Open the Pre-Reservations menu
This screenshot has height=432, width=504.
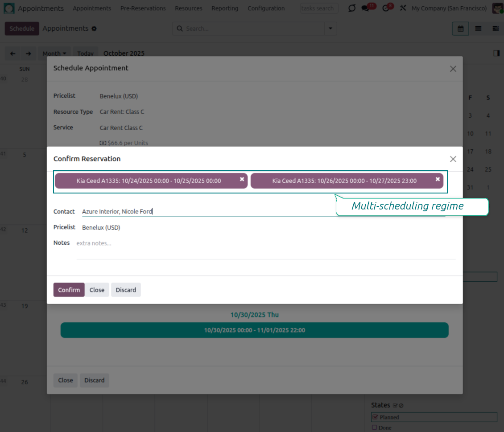tap(143, 8)
